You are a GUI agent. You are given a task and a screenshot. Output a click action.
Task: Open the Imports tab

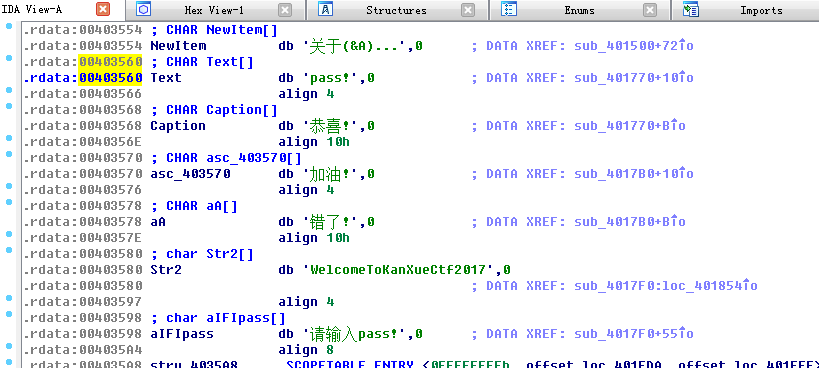pyautogui.click(x=761, y=10)
